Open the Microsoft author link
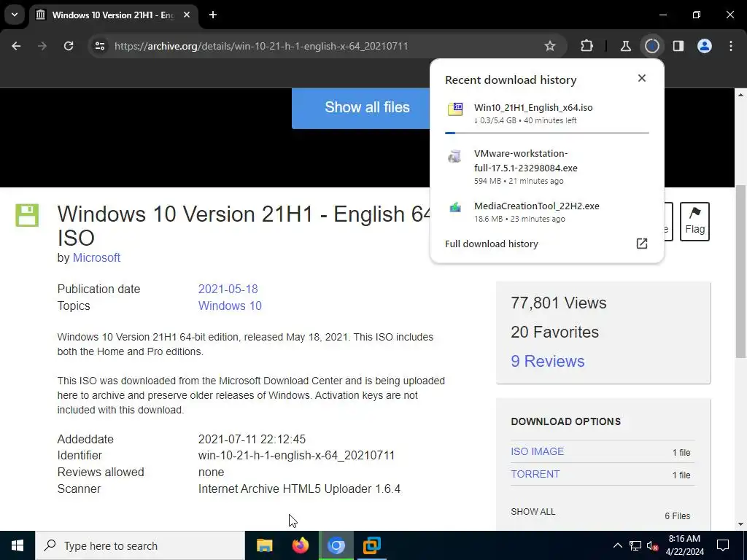 pos(96,257)
